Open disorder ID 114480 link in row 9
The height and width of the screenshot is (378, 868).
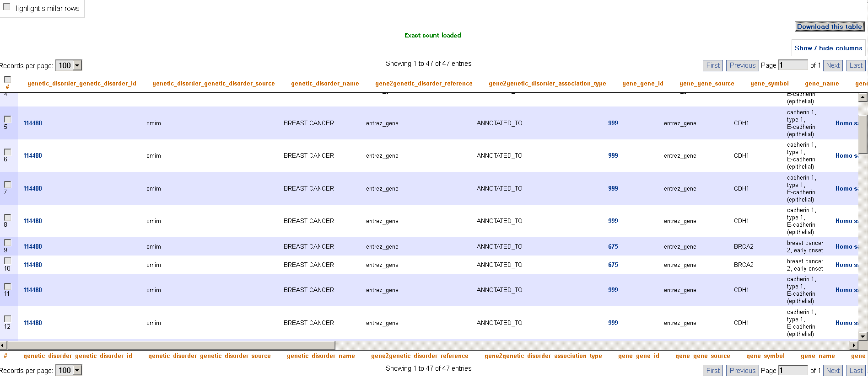32,246
